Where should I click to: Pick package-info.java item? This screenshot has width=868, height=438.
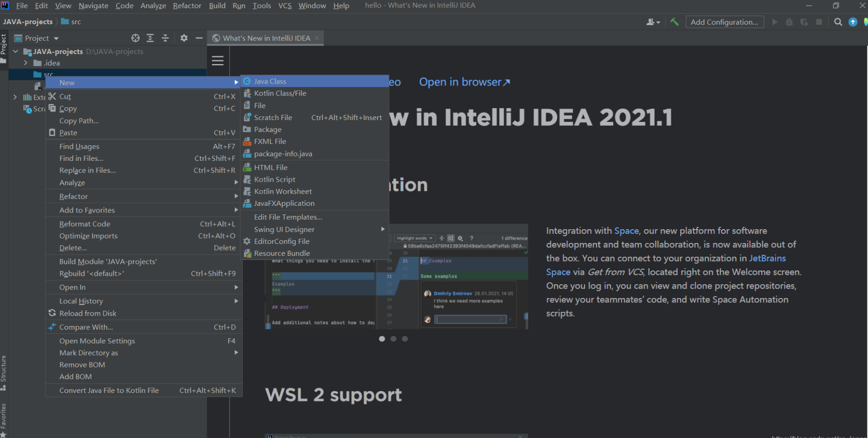(315, 154)
